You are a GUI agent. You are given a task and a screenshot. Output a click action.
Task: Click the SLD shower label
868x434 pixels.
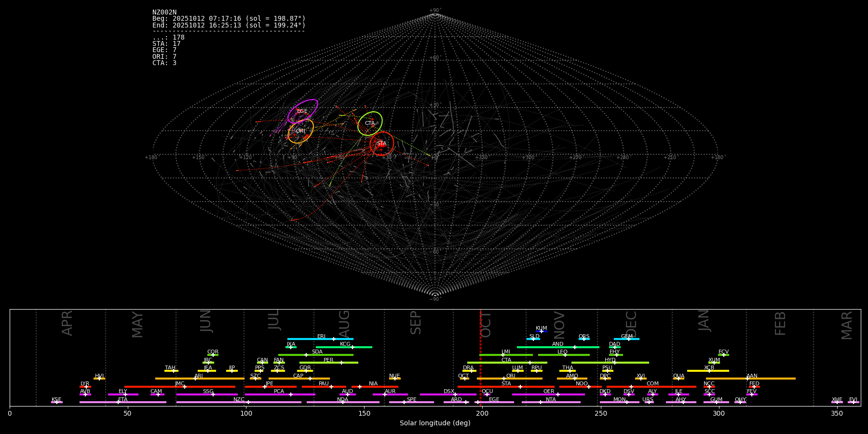pyautogui.click(x=534, y=337)
